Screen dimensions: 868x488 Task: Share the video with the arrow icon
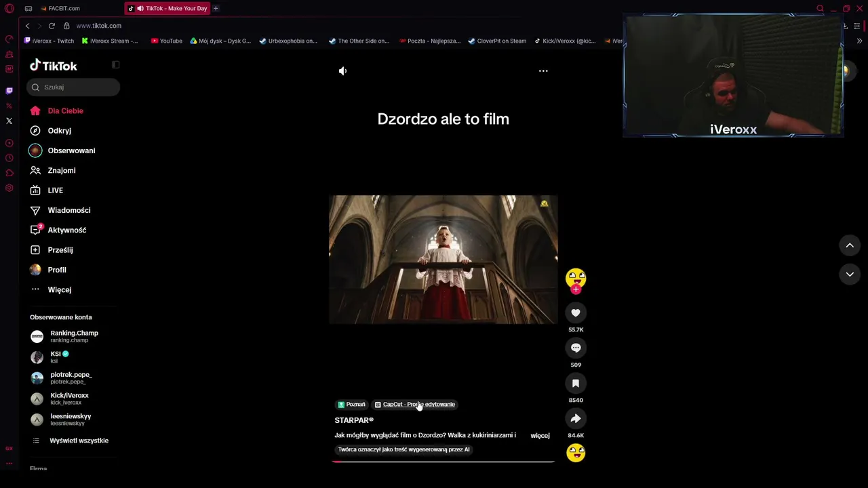[576, 418]
